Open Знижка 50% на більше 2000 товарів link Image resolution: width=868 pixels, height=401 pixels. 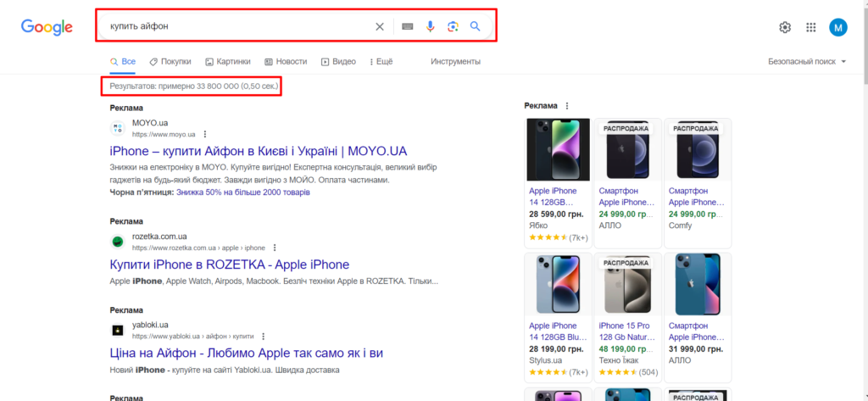point(243,192)
